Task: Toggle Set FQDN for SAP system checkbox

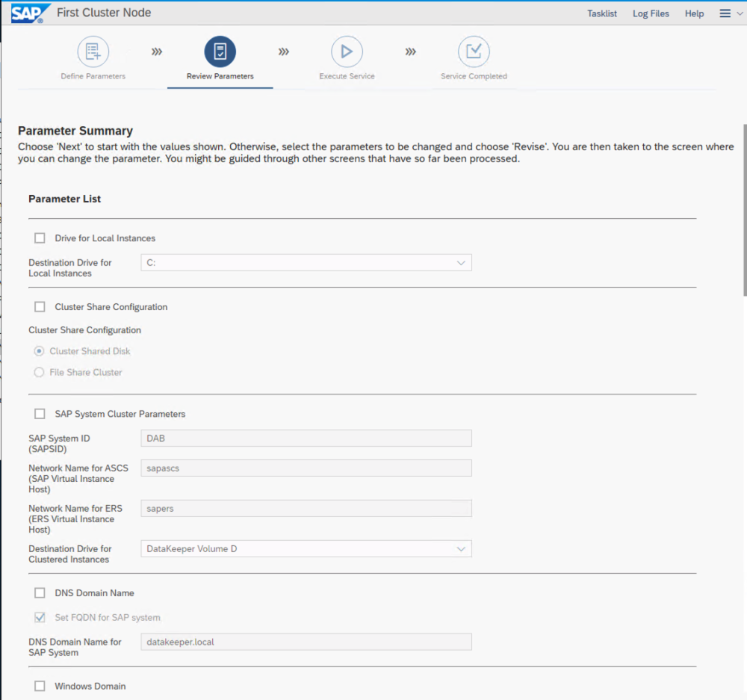Action: 40,618
